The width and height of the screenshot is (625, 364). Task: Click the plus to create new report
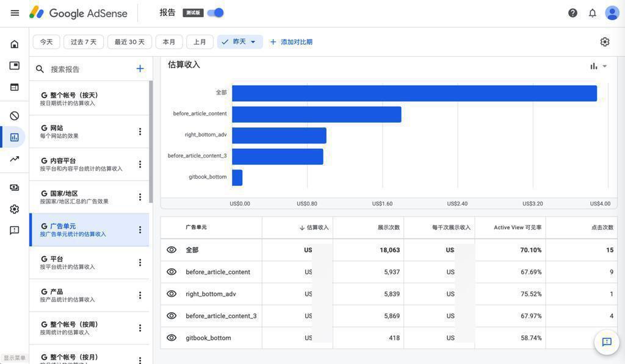click(140, 68)
